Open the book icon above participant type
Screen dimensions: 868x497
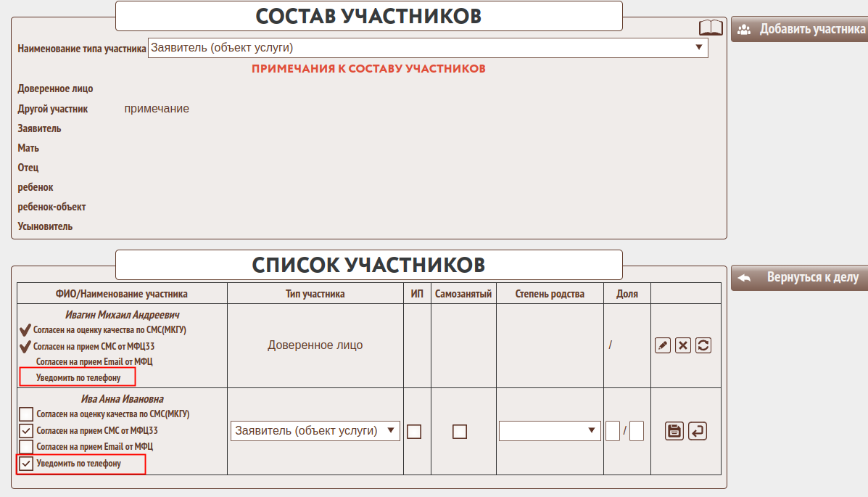pyautogui.click(x=711, y=28)
